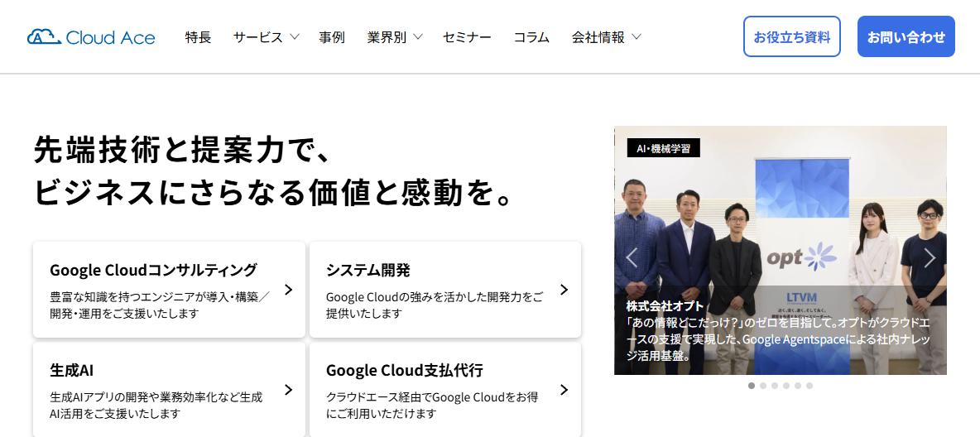Image resolution: width=980 pixels, height=437 pixels.
Task: Open 生成AI card title
Action: 71,370
